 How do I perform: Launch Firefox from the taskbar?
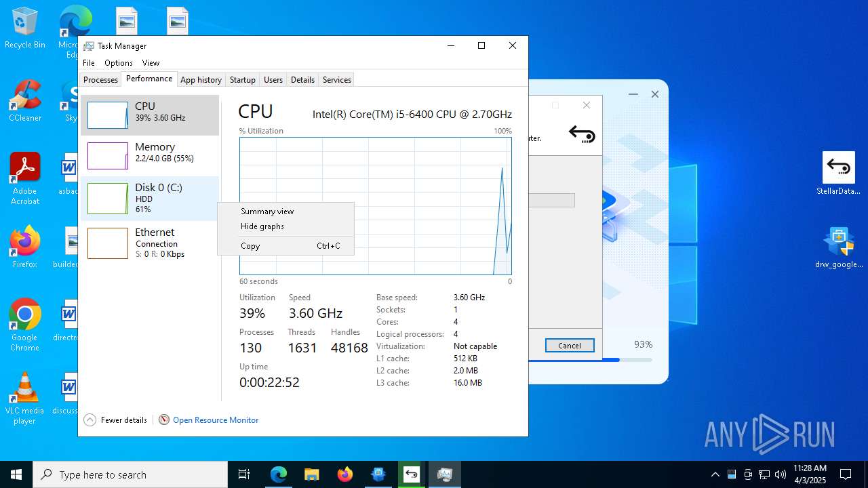344,474
